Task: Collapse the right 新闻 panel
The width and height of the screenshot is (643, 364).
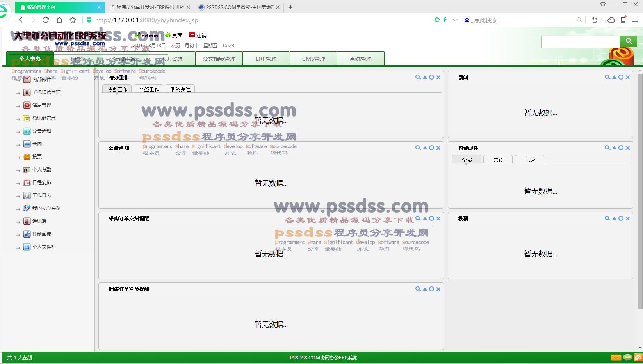Action: 614,77
